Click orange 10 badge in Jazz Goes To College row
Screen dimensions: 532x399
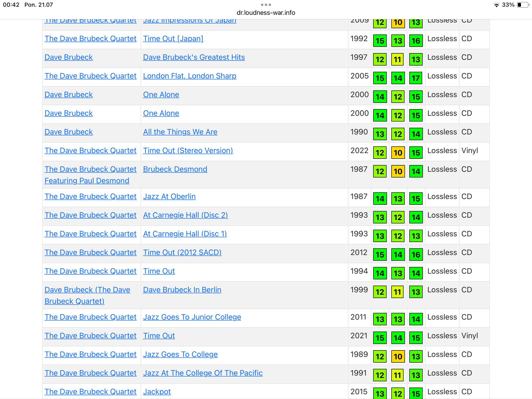[398, 356]
